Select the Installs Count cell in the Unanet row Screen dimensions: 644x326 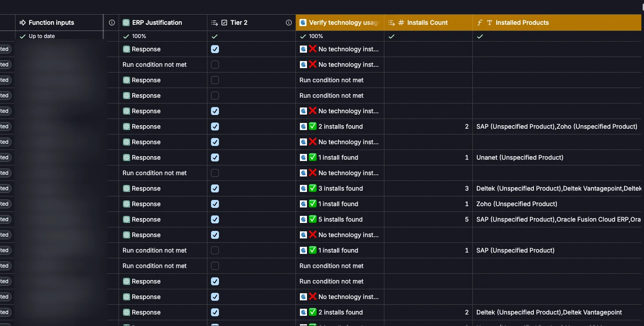pos(428,157)
